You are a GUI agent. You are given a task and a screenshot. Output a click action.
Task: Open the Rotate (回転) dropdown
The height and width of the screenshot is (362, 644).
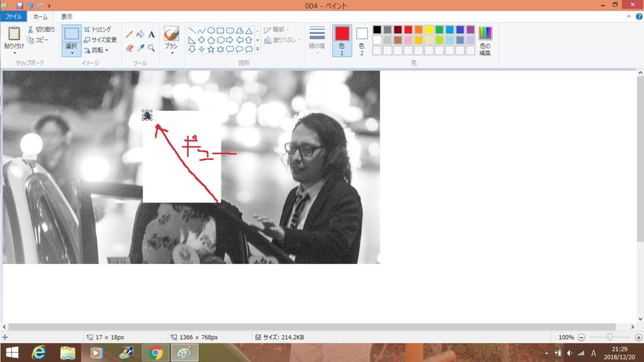[x=96, y=50]
